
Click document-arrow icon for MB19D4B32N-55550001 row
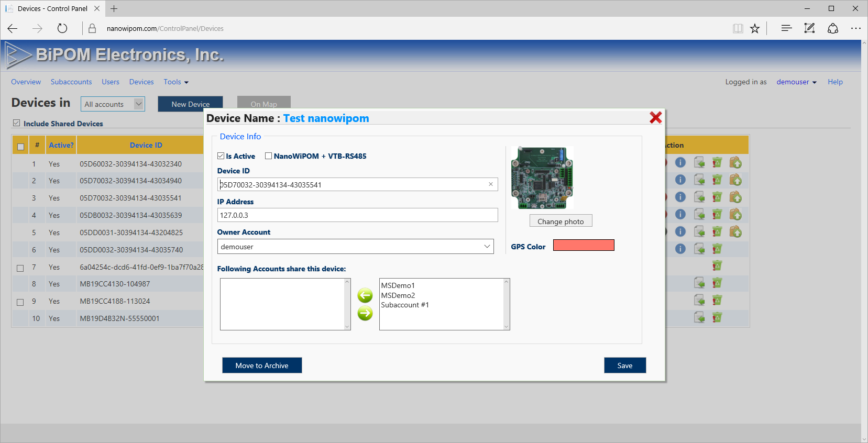coord(699,317)
